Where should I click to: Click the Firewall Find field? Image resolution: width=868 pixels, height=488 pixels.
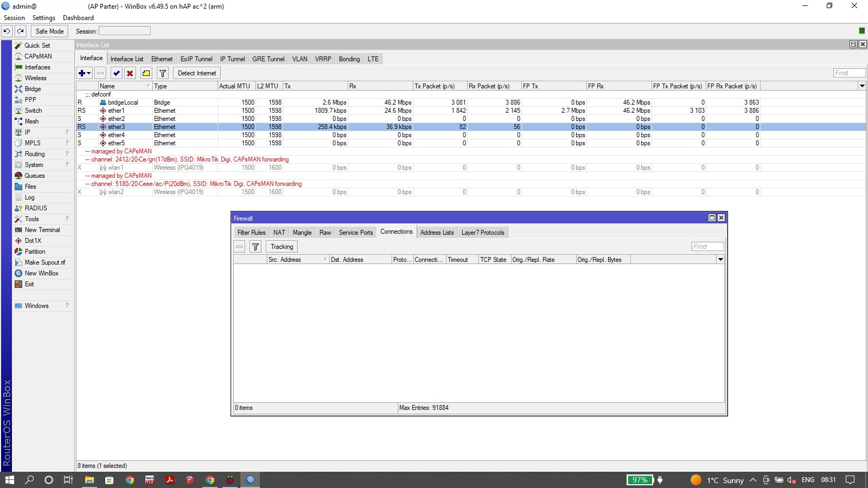click(707, 246)
